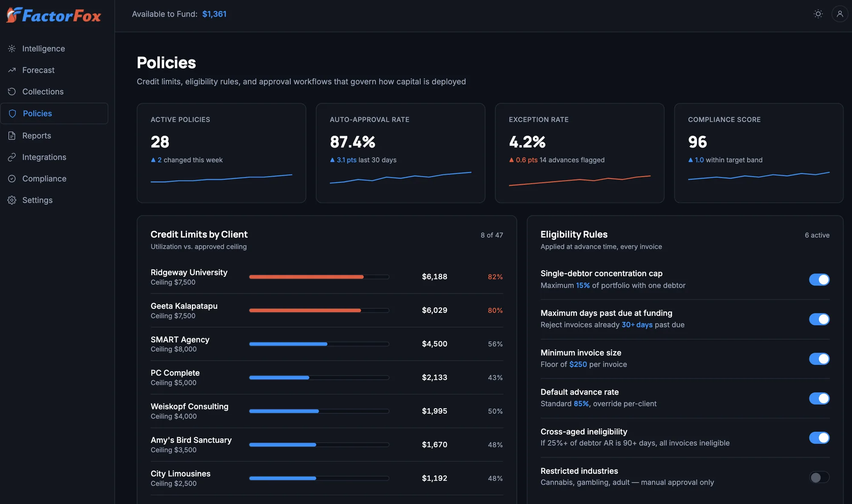Click Ridgeway University utilization bar
Viewport: 852px width, 504px height.
pos(319,277)
